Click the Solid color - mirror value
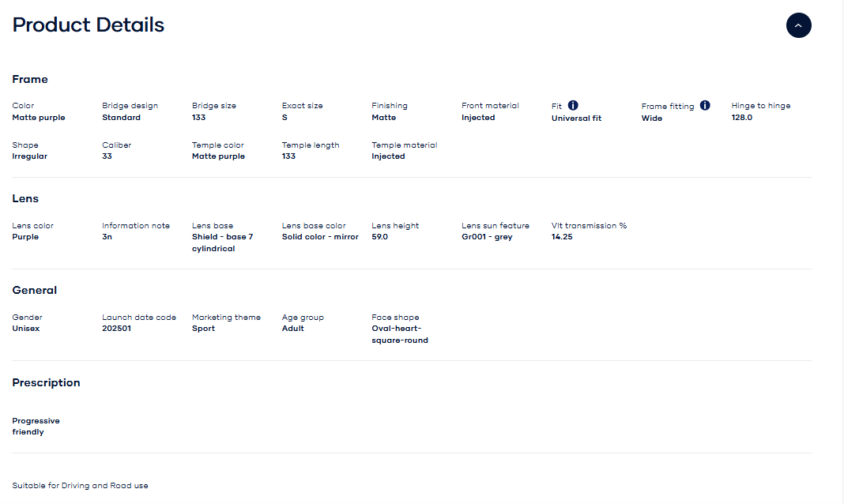The width and height of the screenshot is (844, 504). coord(320,237)
